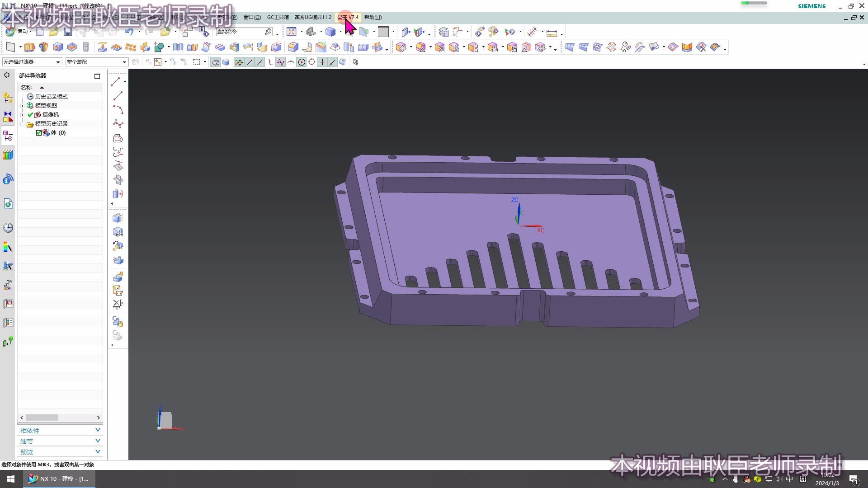This screenshot has height=488, width=868.
Task: Click the NX 10 taskbar button
Action: 59,479
